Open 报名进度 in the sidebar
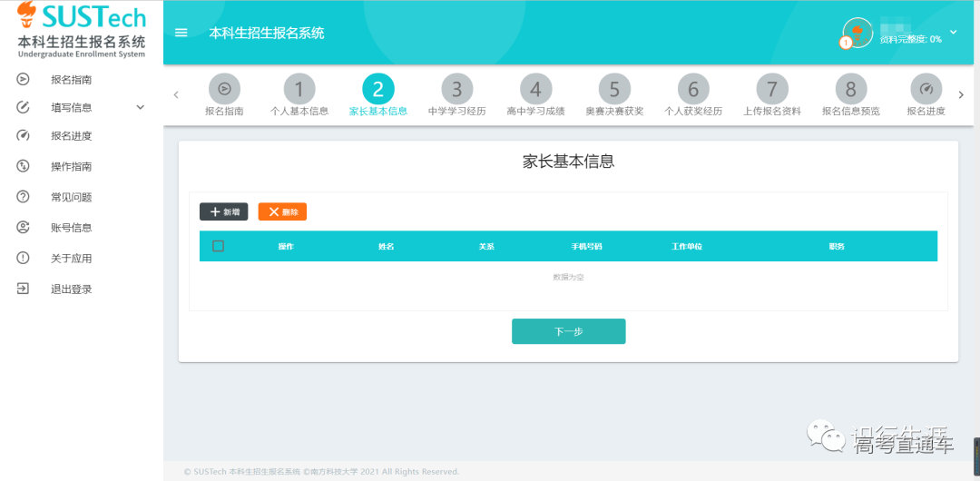This screenshot has width=980, height=481. (72, 136)
